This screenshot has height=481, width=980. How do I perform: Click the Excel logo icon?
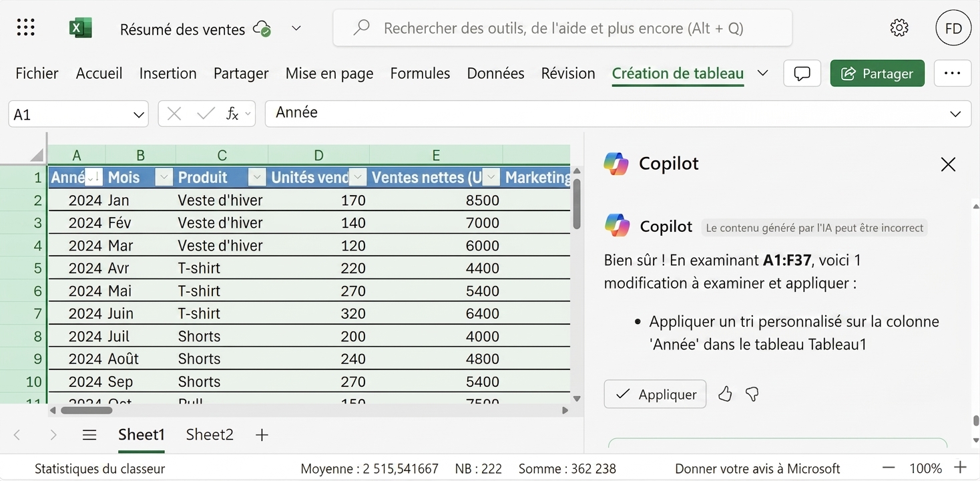coord(80,28)
